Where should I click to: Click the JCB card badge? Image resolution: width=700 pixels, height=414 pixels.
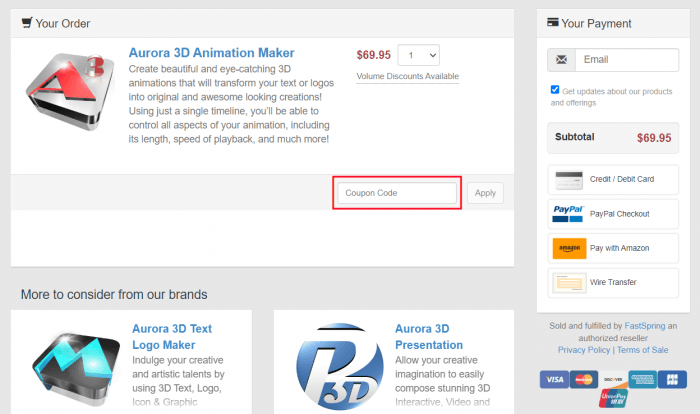coord(672,380)
